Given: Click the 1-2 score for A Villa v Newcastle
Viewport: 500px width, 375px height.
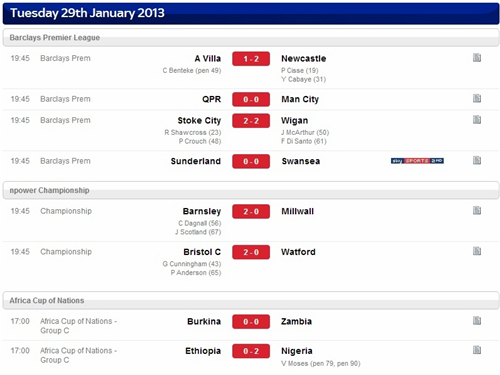Looking at the screenshot, I should click(x=251, y=59).
